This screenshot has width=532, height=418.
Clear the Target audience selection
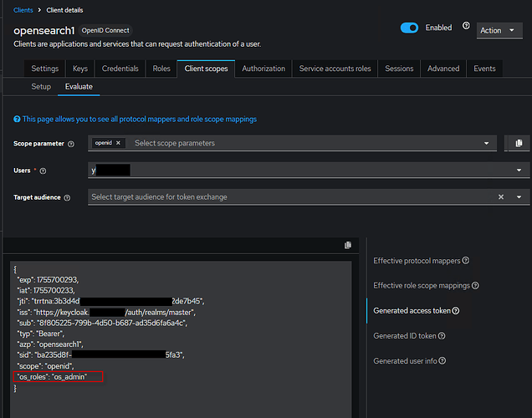[x=501, y=197]
